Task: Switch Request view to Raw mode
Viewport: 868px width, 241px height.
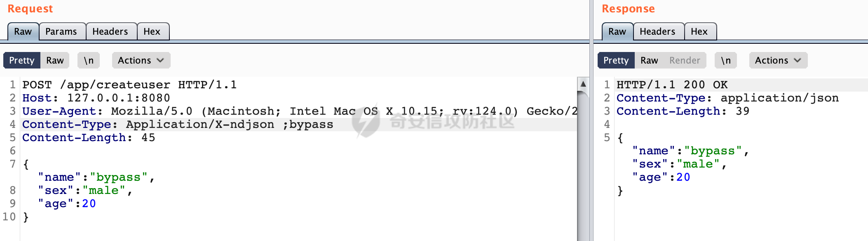Action: [x=55, y=60]
